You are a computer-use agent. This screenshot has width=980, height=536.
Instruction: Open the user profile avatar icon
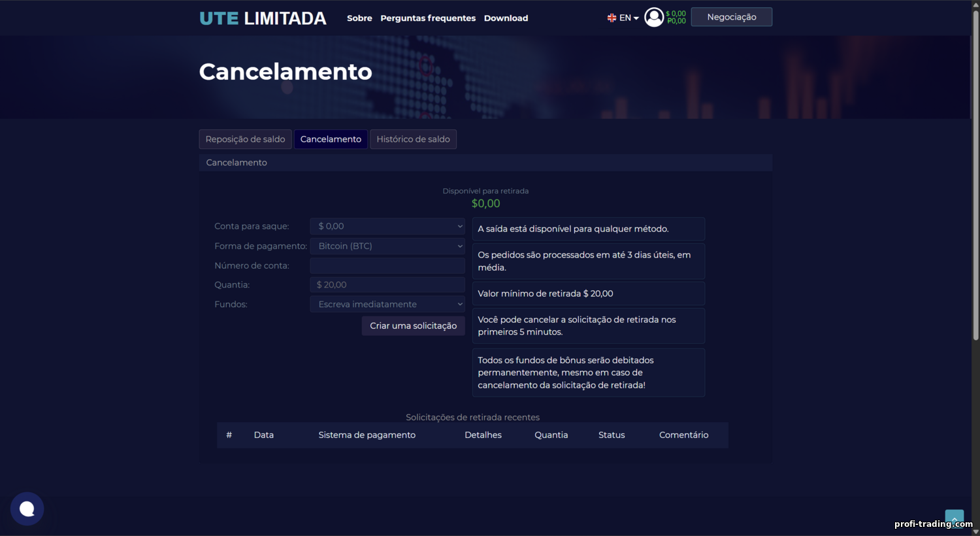point(653,17)
